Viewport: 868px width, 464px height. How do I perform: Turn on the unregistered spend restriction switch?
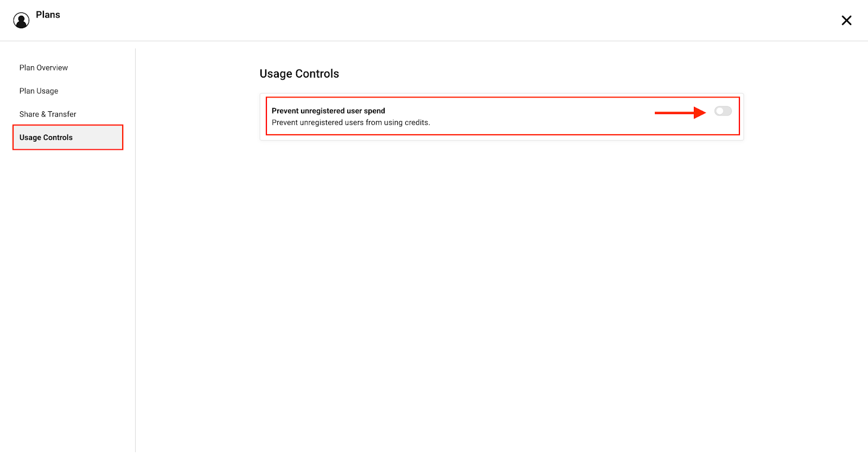tap(723, 111)
